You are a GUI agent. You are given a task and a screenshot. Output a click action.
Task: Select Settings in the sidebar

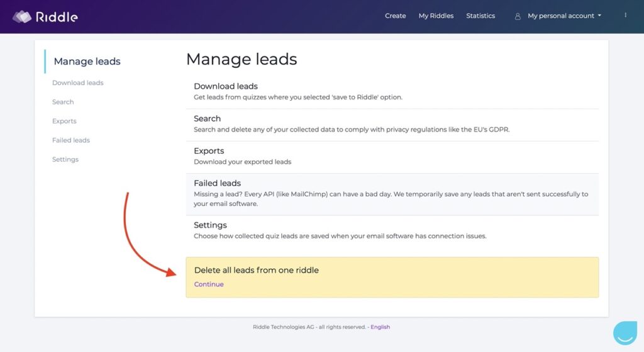(65, 159)
